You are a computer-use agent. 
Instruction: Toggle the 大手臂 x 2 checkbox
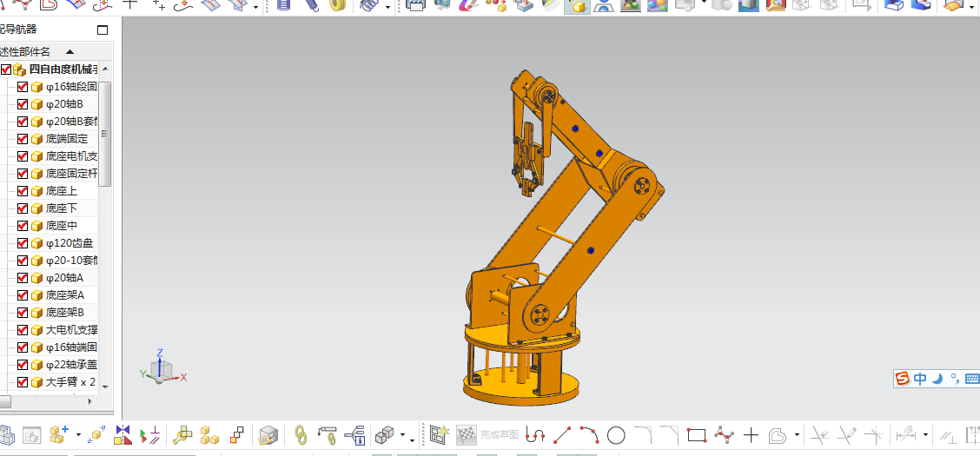[x=23, y=381]
